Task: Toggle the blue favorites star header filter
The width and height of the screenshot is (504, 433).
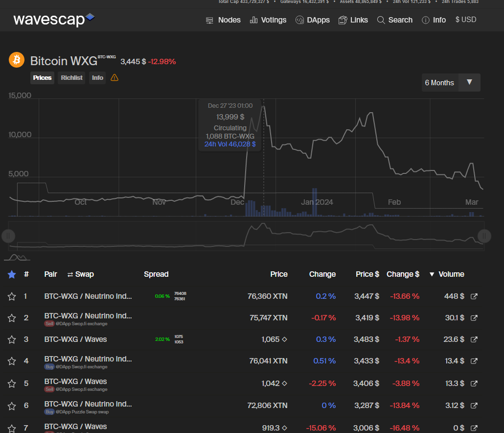Action: 12,274
